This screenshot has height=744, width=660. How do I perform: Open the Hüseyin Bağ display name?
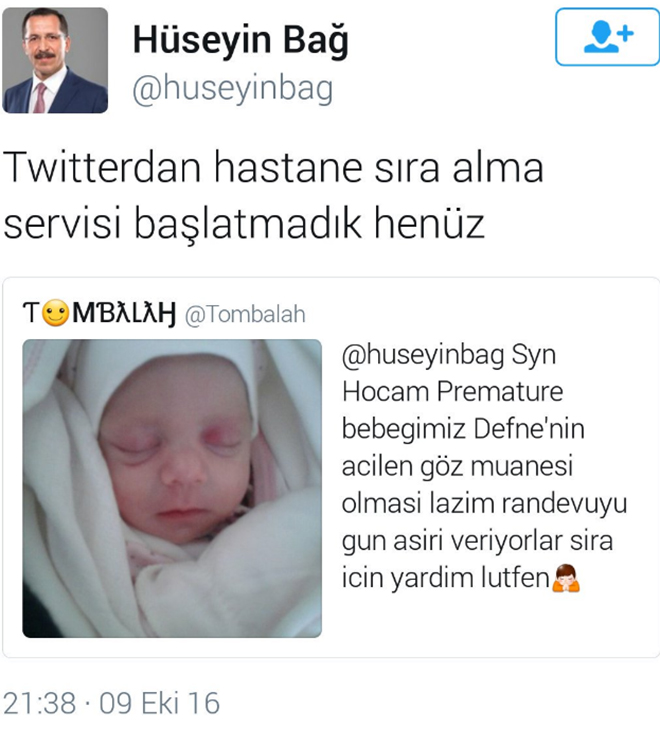pos(241,41)
